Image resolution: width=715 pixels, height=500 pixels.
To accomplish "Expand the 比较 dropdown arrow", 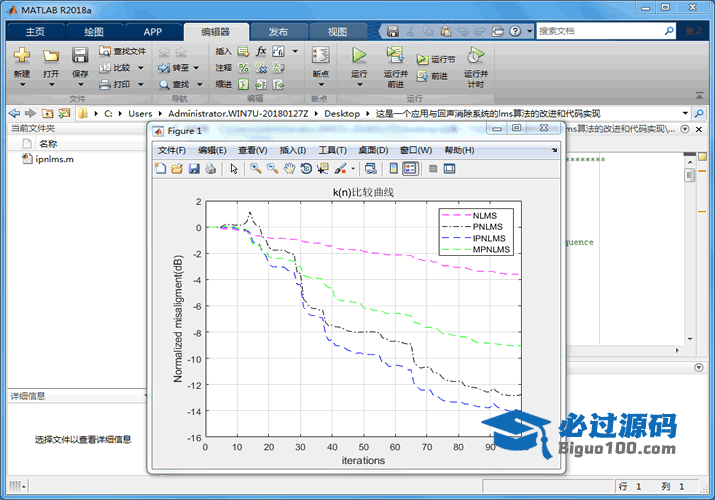I will pos(140,68).
